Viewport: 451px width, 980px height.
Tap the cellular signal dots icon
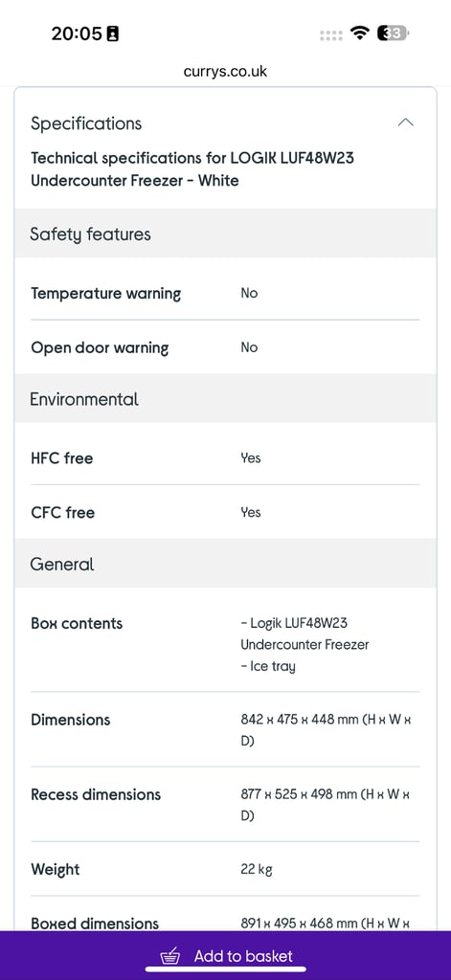pos(331,35)
